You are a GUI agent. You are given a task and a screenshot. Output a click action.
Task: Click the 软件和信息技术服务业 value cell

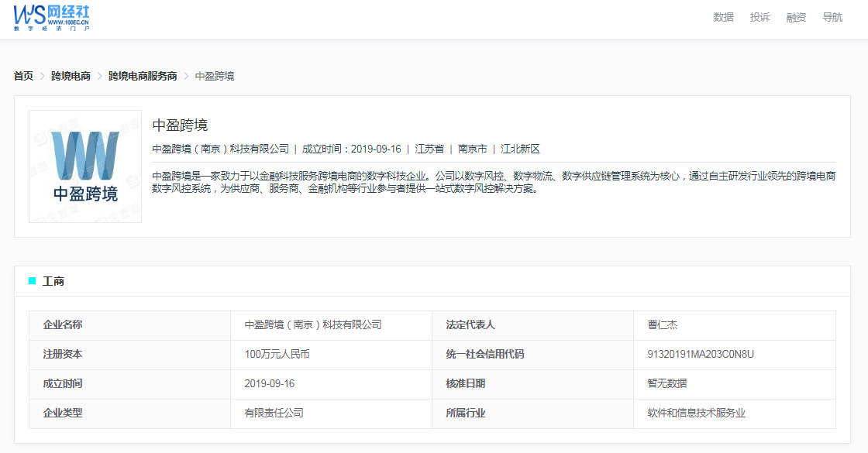735,414
